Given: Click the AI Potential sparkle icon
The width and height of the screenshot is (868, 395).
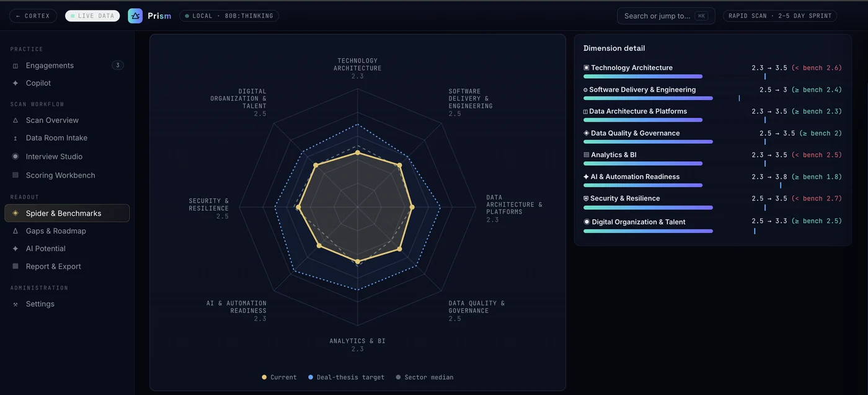Looking at the screenshot, I should point(15,249).
